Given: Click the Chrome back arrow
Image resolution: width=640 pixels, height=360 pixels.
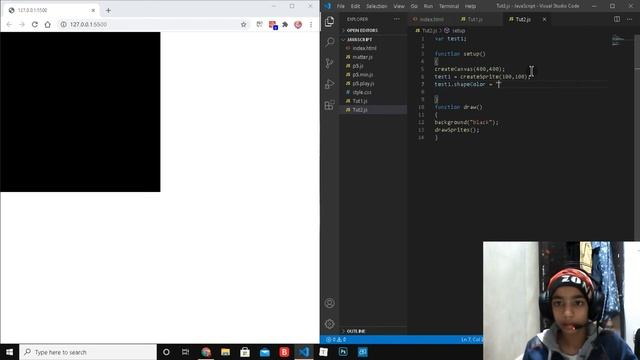Looking at the screenshot, I should pos(9,24).
